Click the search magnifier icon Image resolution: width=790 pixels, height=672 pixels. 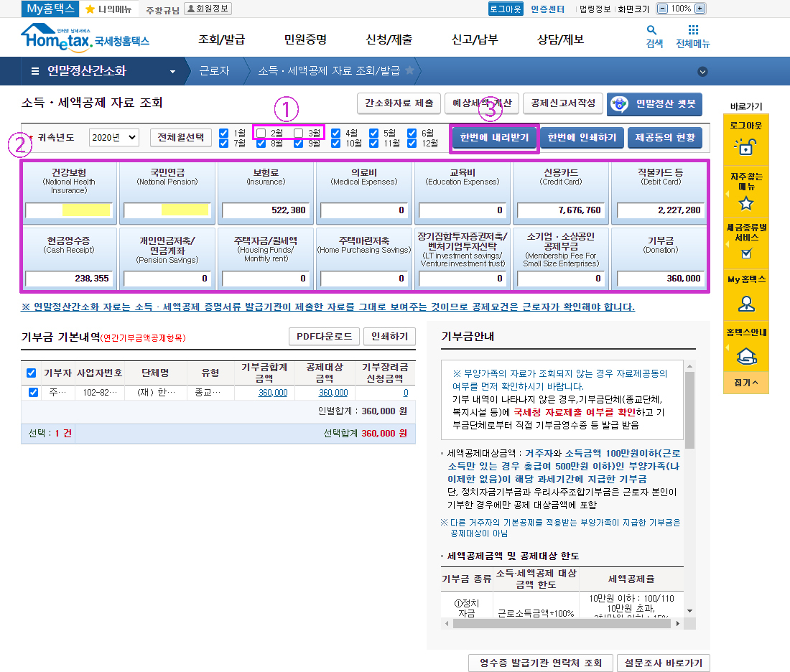pyautogui.click(x=651, y=30)
